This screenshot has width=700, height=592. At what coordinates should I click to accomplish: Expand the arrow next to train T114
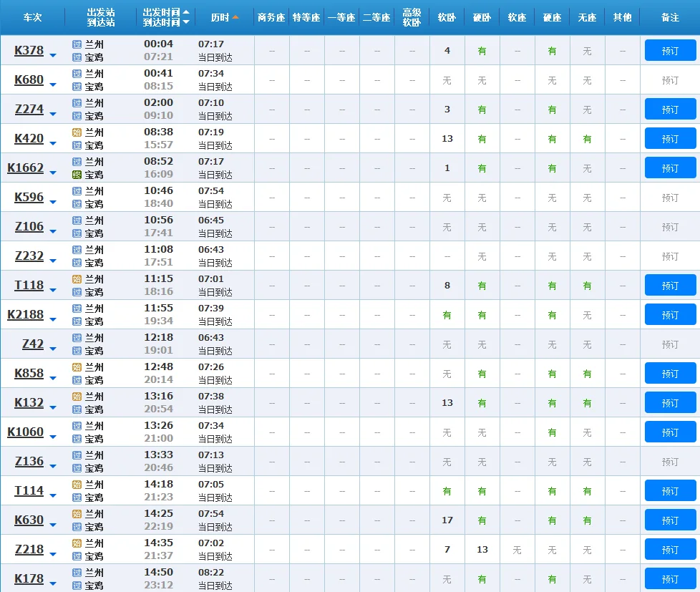coord(53,495)
